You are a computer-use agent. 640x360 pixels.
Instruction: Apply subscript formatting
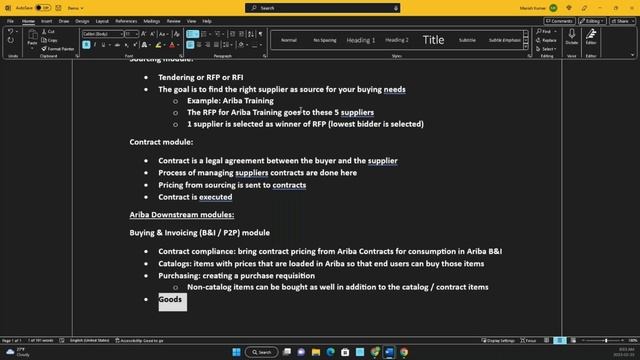click(x=127, y=45)
